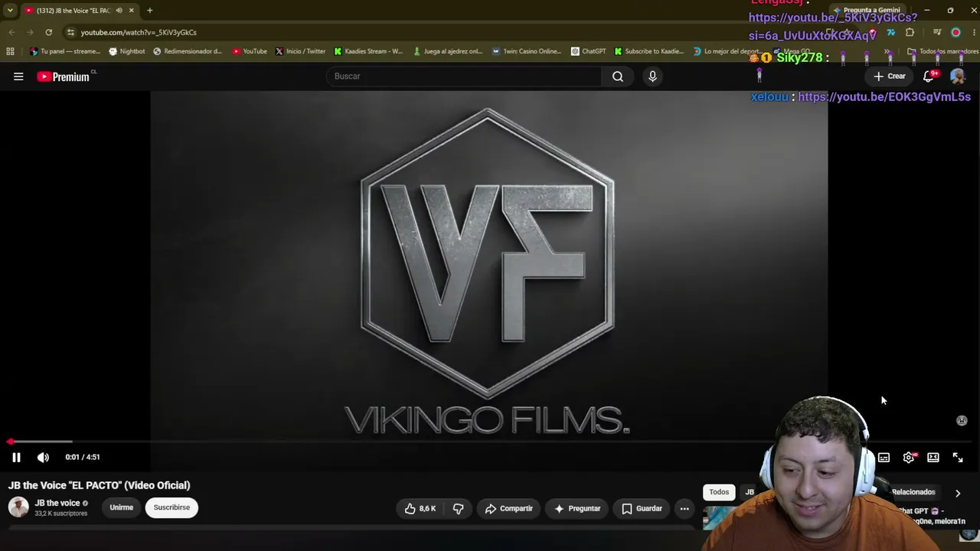Enter fullscreen video mode
Image resolution: width=980 pixels, height=551 pixels.
958,458
